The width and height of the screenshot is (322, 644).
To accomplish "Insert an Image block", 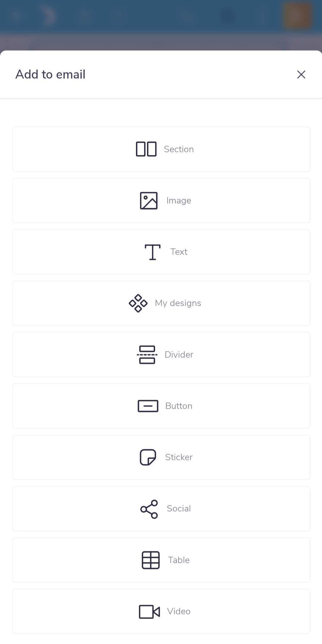I will coord(161,201).
